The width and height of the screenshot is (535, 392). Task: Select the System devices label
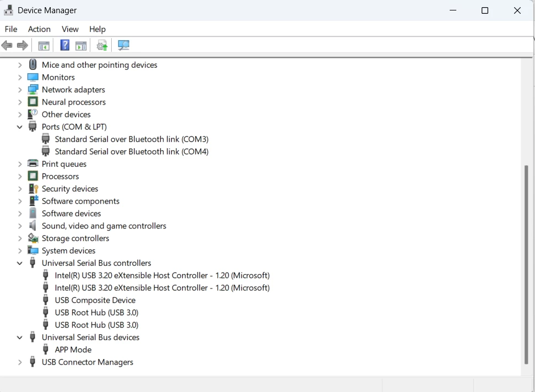tap(69, 251)
